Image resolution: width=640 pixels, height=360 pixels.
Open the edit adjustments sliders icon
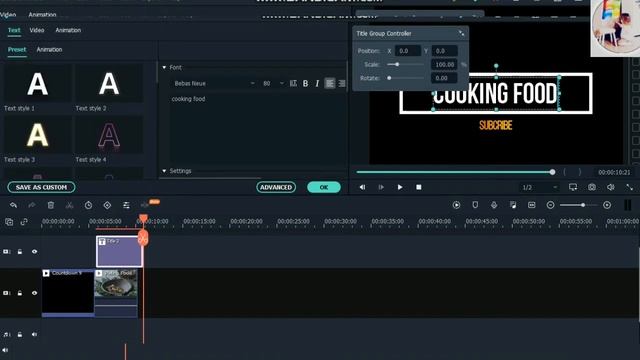point(126,205)
